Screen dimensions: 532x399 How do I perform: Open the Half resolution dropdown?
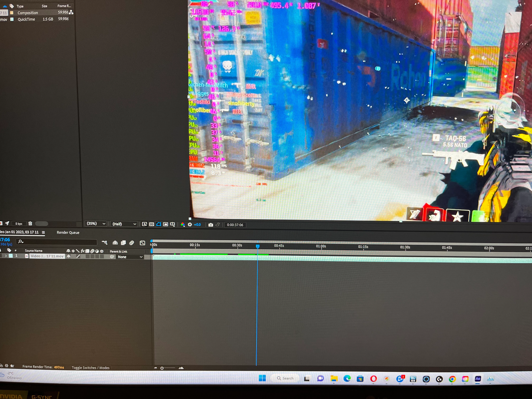tap(124, 224)
